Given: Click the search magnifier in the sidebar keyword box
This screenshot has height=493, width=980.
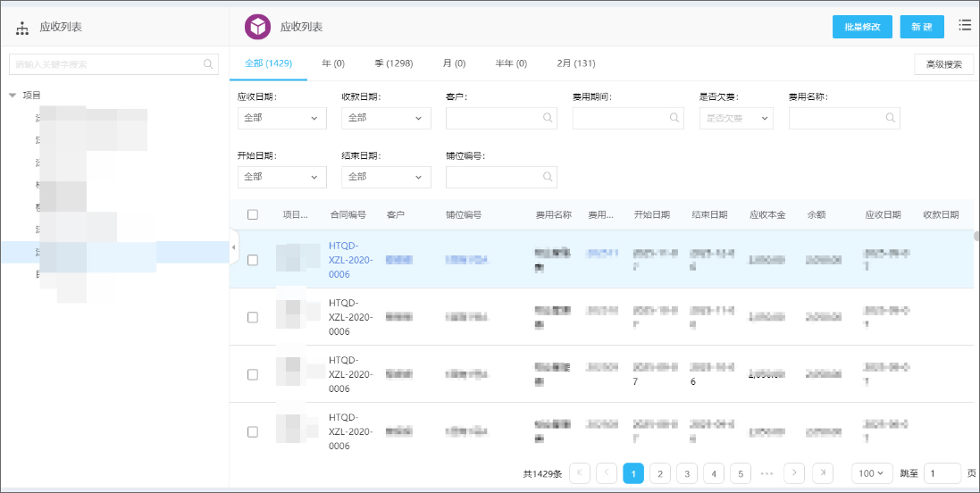Looking at the screenshot, I should (x=208, y=63).
